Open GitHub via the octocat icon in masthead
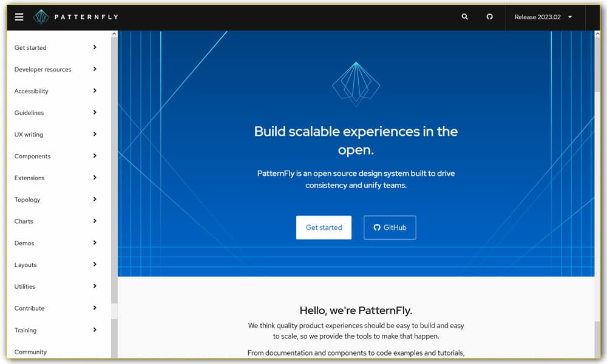Screen dimensions: 607x364 (489, 17)
